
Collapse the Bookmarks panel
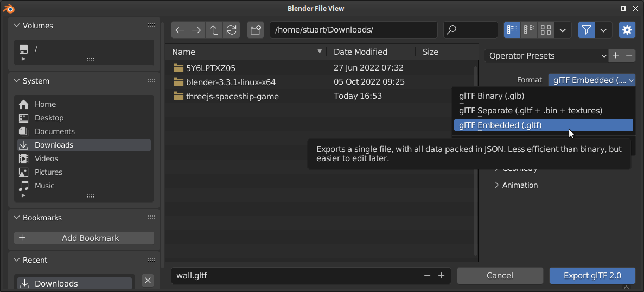click(17, 217)
